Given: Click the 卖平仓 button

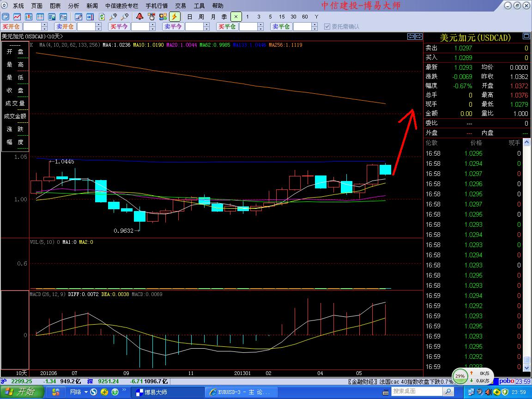Looking at the screenshot, I should pyautogui.click(x=281, y=26).
